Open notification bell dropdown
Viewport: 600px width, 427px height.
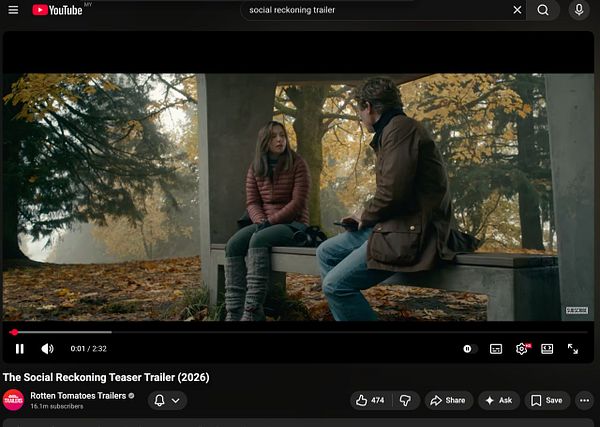(167, 400)
